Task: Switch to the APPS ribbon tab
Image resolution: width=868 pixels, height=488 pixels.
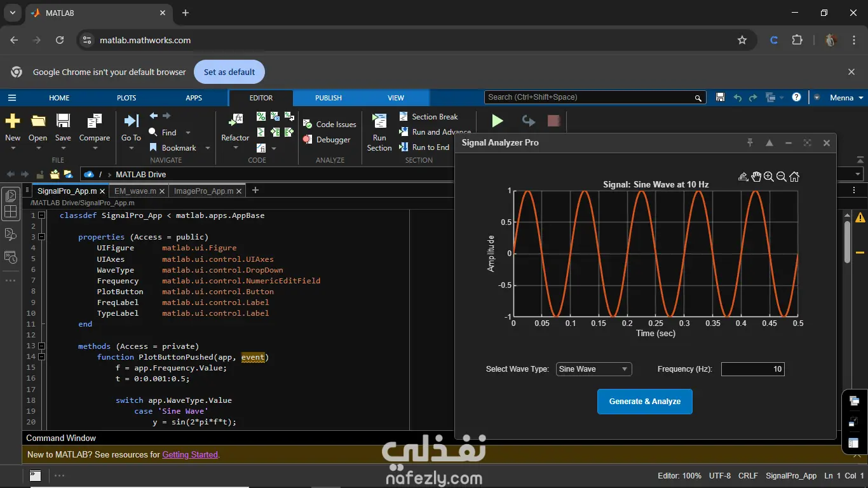Action: point(194,98)
